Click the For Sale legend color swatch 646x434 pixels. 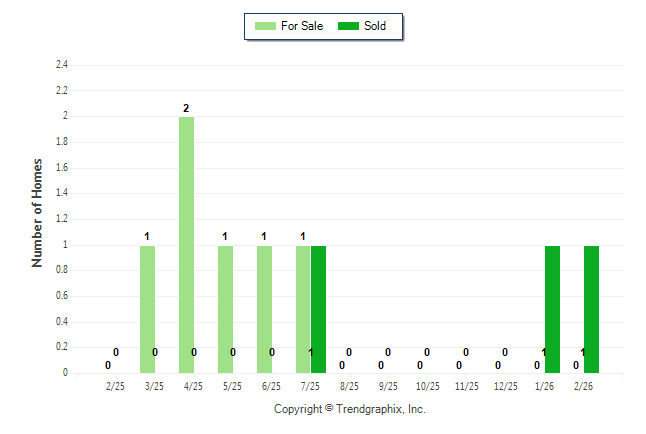point(266,26)
